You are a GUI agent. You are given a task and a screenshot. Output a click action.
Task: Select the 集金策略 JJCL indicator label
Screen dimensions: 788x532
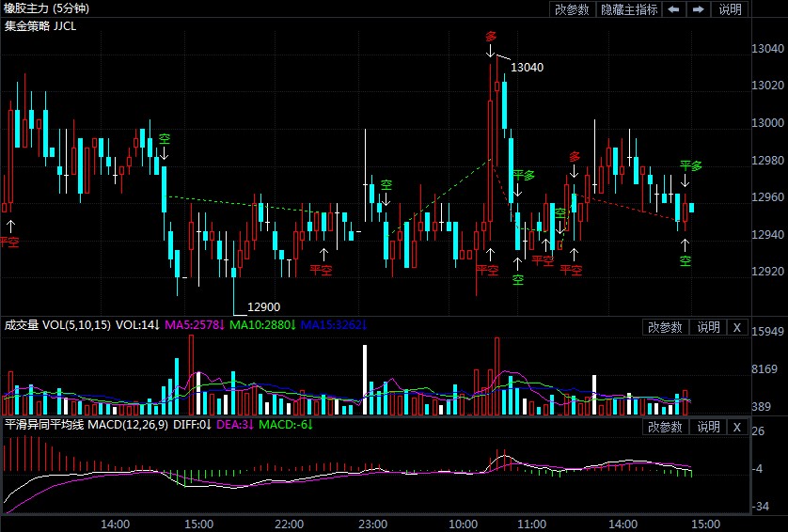[40, 25]
